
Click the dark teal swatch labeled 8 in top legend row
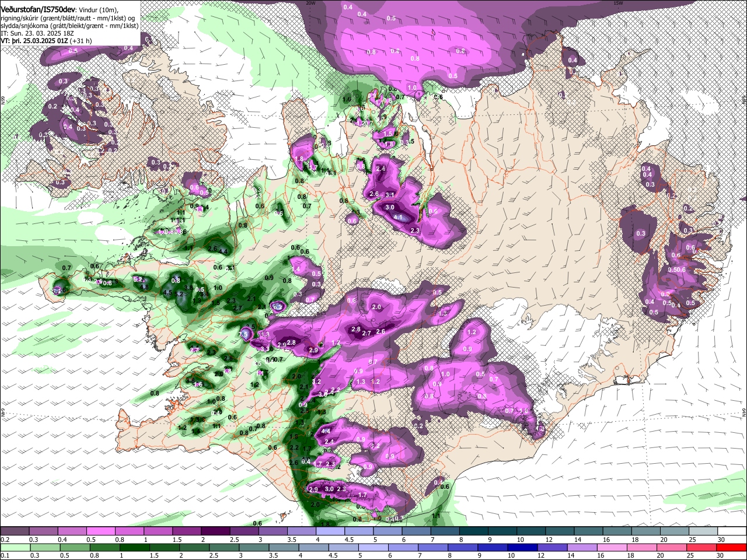click(473, 531)
